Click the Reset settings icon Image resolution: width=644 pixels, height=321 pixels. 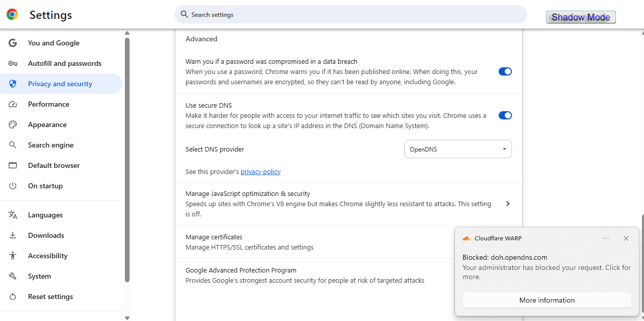[13, 297]
